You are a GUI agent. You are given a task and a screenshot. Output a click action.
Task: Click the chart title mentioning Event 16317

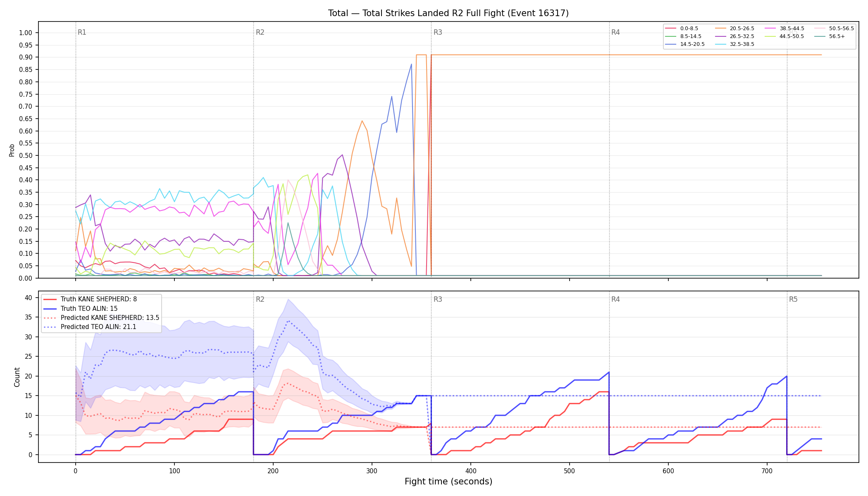[x=448, y=13]
